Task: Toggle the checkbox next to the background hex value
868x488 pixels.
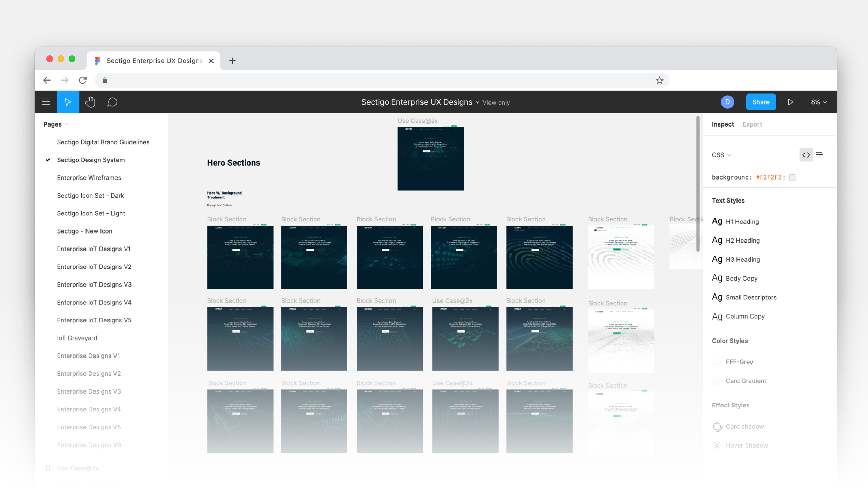Action: coord(792,177)
